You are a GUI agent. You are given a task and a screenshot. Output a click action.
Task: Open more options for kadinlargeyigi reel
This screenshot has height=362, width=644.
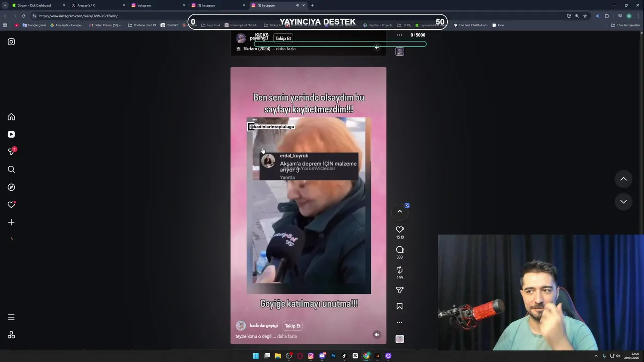tap(400, 323)
